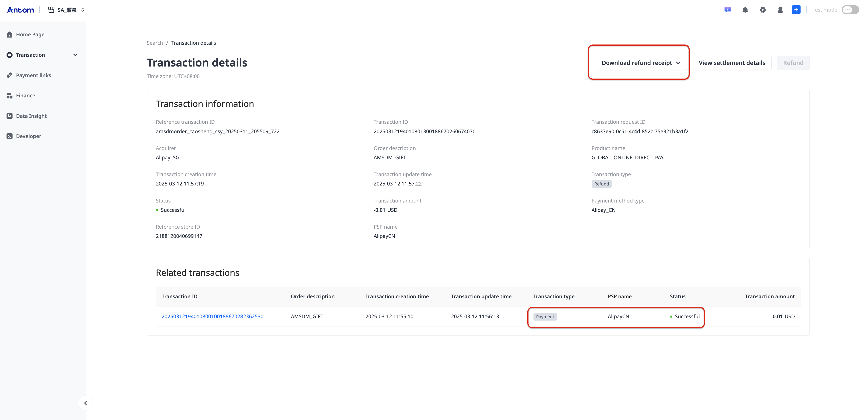Select the Payment links sidebar icon

[x=10, y=75]
